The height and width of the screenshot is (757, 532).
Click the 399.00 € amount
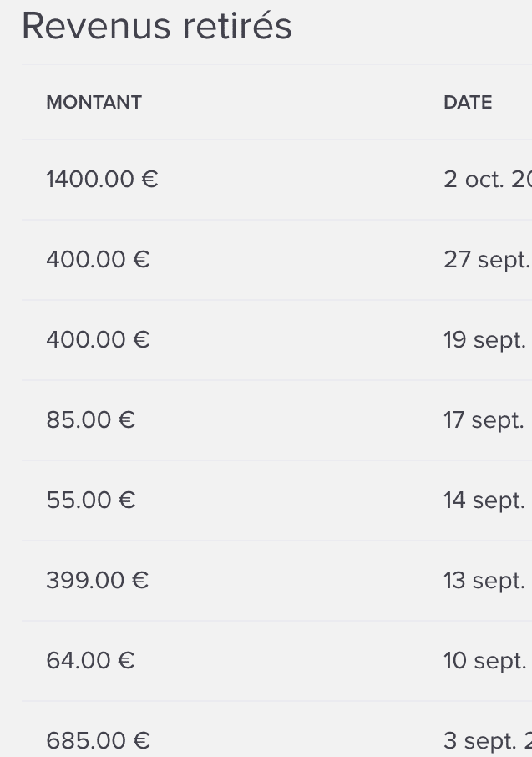(x=97, y=581)
